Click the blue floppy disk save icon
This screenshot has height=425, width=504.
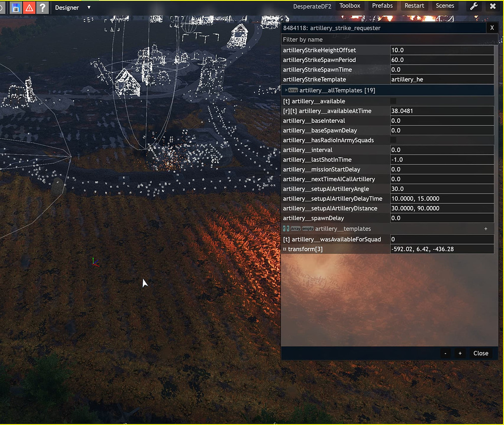click(x=16, y=8)
